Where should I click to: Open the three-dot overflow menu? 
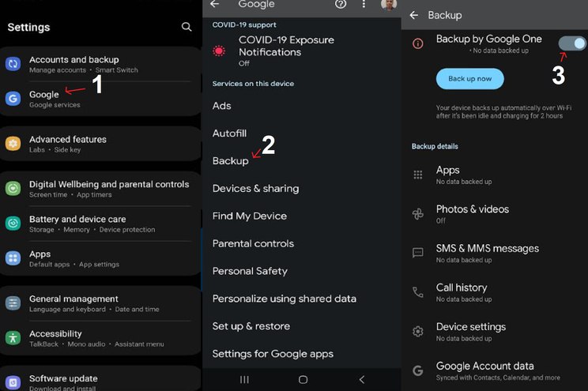pyautogui.click(x=364, y=4)
